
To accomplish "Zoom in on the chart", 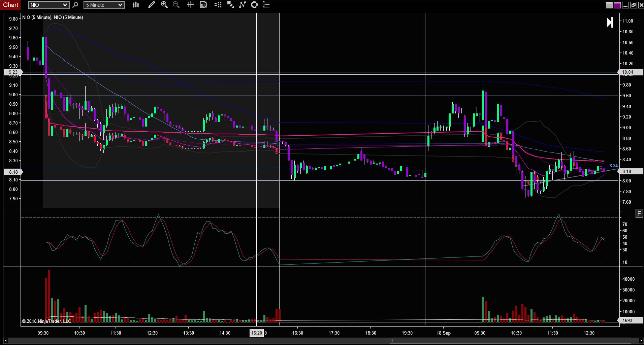I will point(164,5).
